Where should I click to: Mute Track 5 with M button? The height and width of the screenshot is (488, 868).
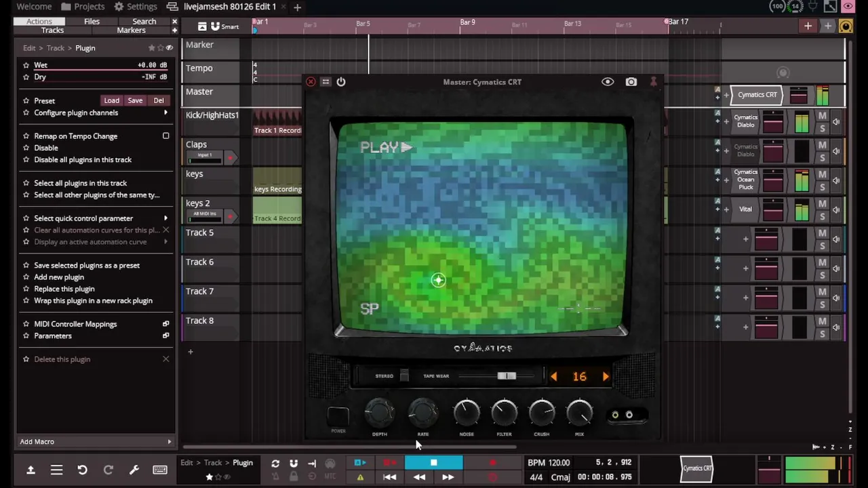822,233
